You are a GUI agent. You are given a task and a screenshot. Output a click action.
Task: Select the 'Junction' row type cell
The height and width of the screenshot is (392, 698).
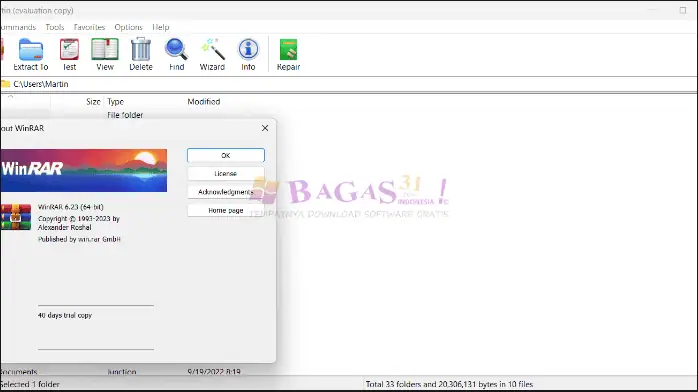point(122,372)
